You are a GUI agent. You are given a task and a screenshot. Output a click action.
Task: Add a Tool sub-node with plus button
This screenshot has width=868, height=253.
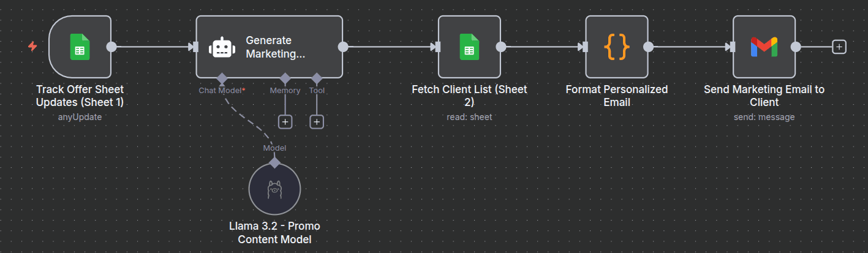coord(317,122)
